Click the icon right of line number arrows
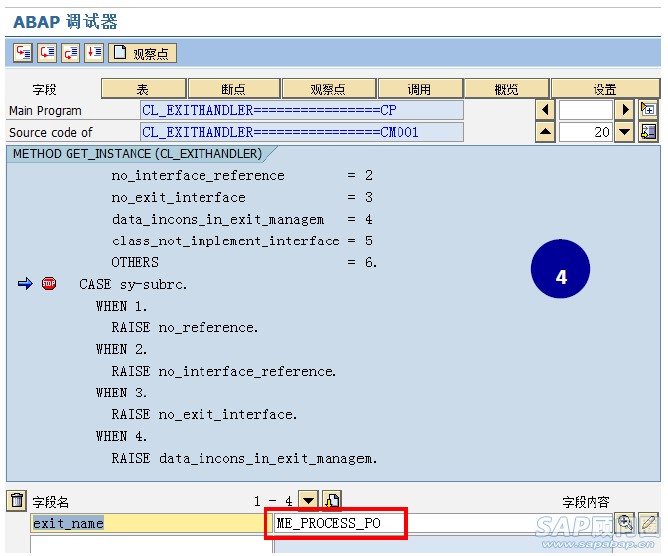Screen dimensions: 668x556 648,132
